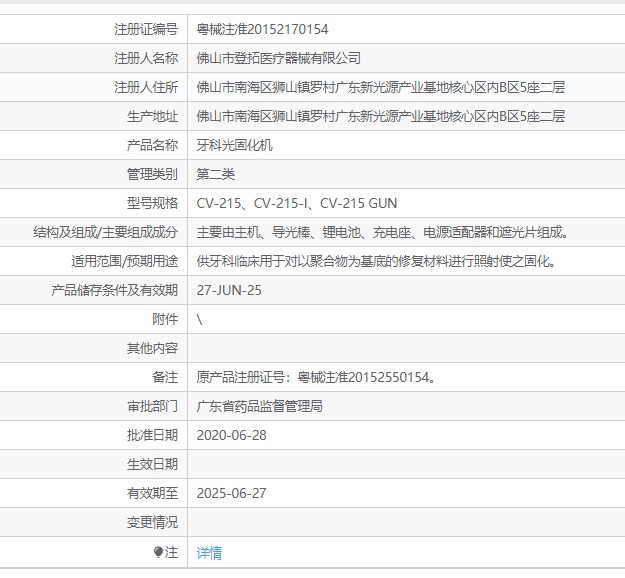Click the 适用范围/预期用途 label
This screenshot has width=625, height=578.
(124, 261)
